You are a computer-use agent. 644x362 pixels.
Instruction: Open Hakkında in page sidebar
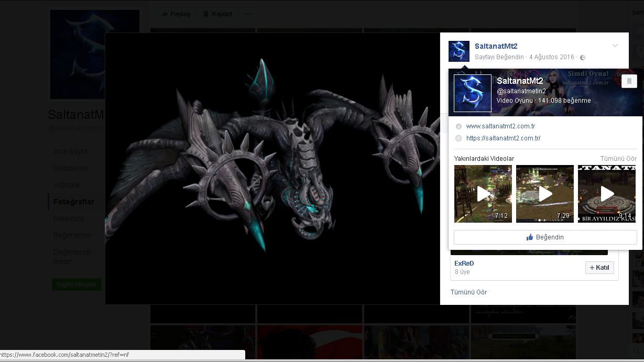(69, 218)
